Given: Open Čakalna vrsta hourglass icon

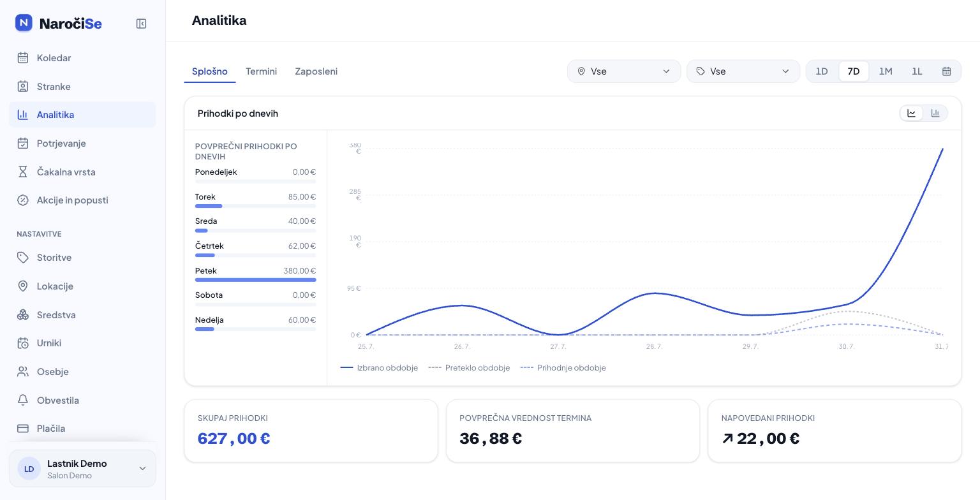Looking at the screenshot, I should tap(23, 172).
